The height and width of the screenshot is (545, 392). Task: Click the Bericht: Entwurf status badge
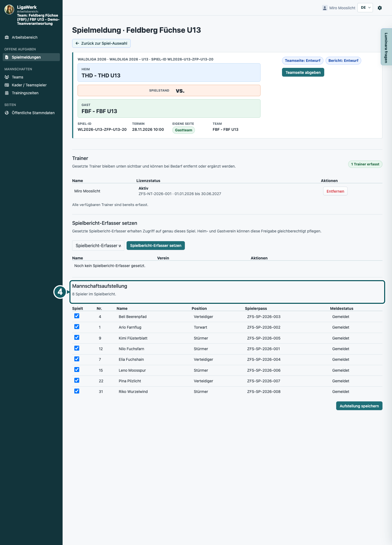point(343,60)
